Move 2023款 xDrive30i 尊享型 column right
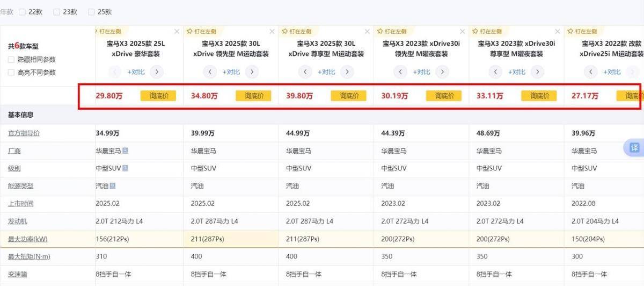644x286 pixels. (537, 71)
